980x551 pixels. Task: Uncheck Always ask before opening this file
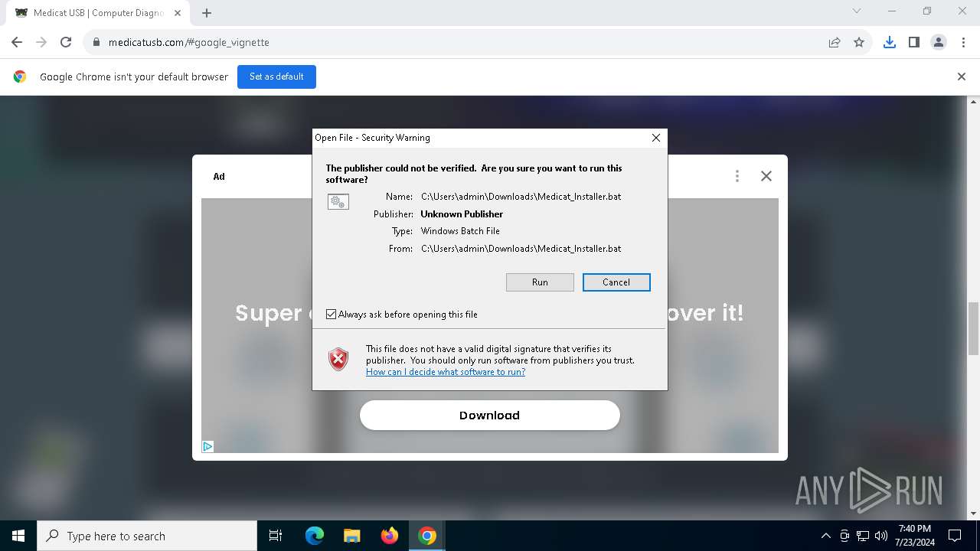[332, 315]
